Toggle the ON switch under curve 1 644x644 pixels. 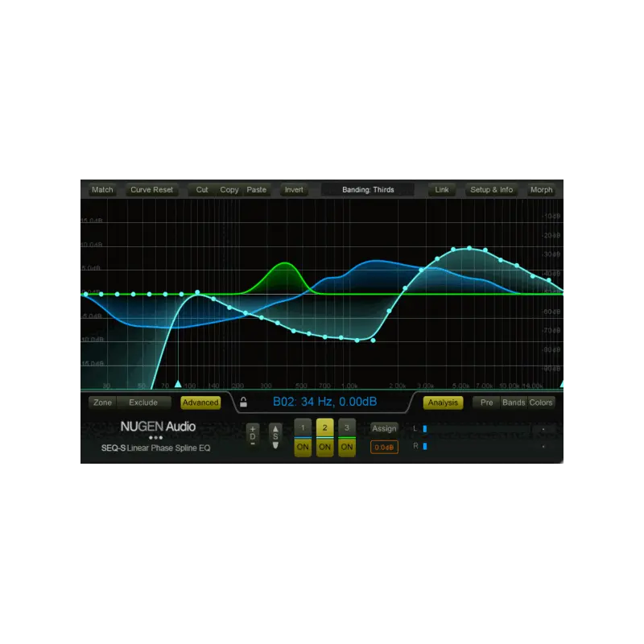pyautogui.click(x=303, y=447)
